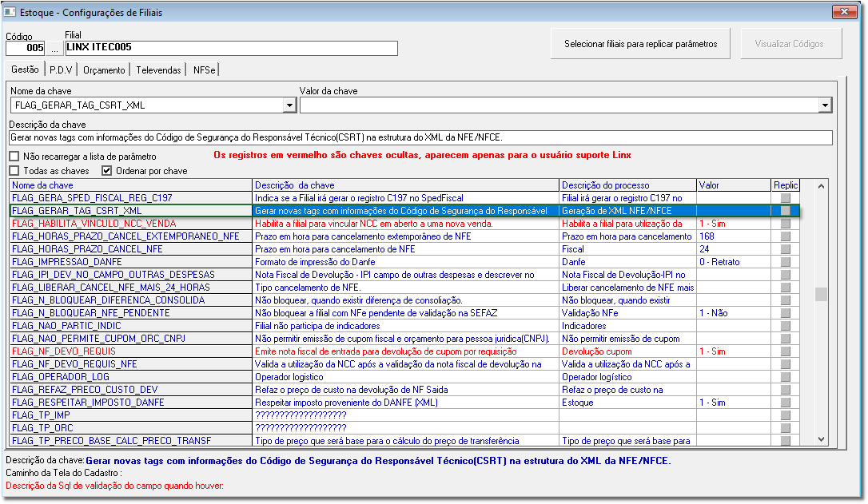Toggle Replic box for FLAG_IMPRESSAO_DANFE row
Viewport: 868px width, 504px height.
point(785,262)
